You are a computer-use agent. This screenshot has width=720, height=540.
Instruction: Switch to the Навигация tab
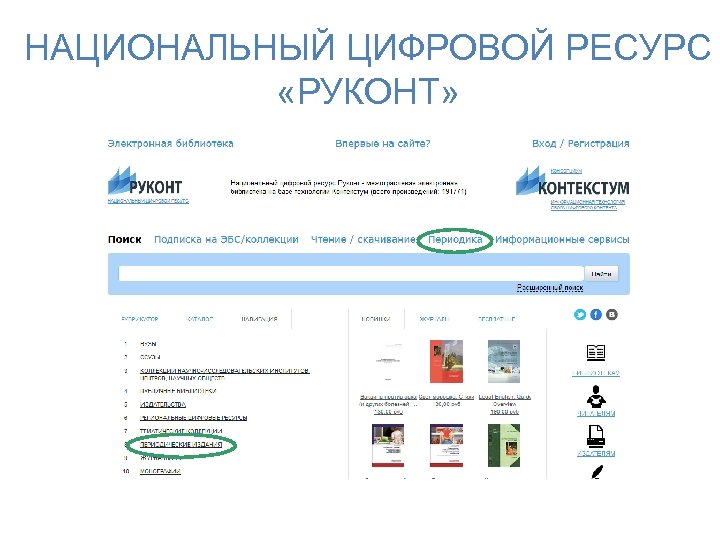tap(259, 319)
